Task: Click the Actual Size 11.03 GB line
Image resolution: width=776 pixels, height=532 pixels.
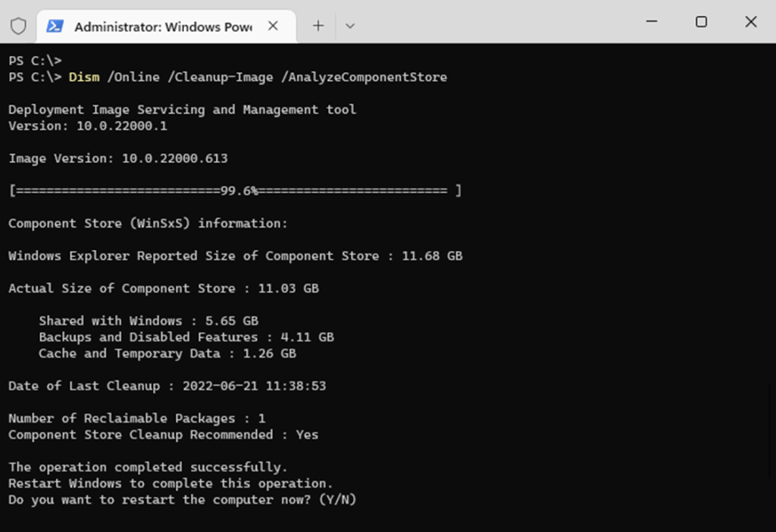Action: (x=164, y=289)
